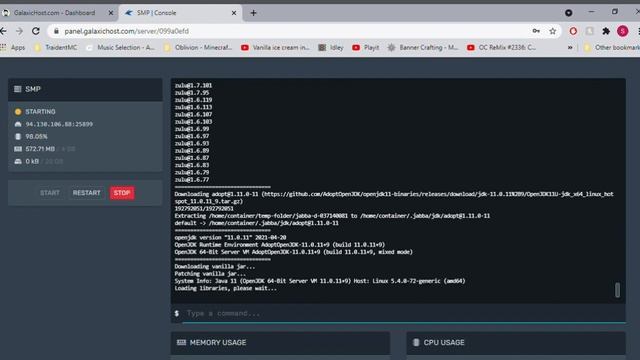Screen dimensions: 640x360
Task: Click the greyed extension icon beside puzzle
Action: 590,31
